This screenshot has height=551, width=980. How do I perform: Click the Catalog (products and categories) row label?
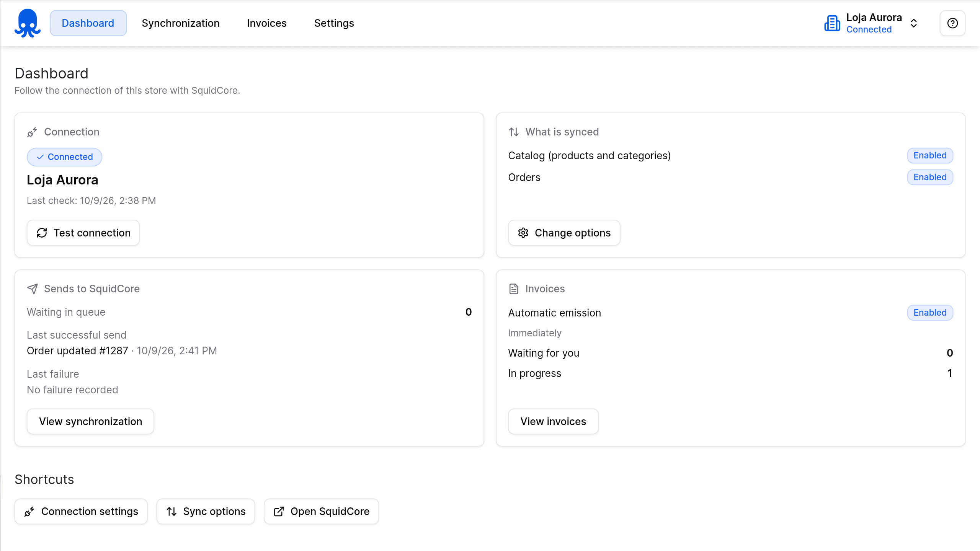click(590, 156)
